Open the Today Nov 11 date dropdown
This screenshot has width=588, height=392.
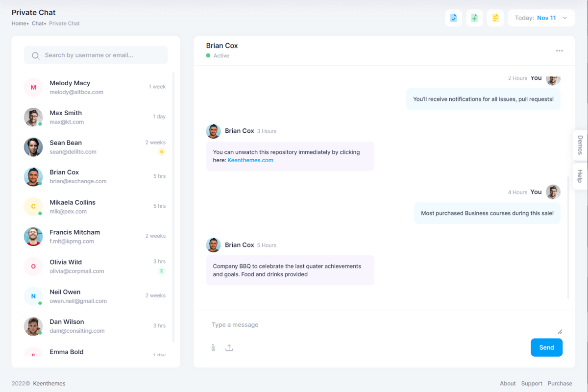(x=541, y=18)
